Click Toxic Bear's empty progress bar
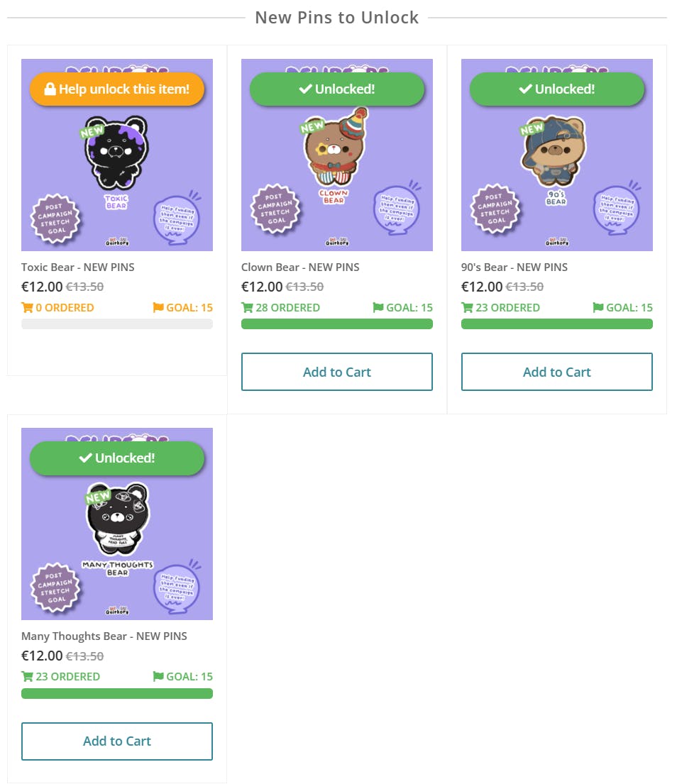 (x=117, y=324)
